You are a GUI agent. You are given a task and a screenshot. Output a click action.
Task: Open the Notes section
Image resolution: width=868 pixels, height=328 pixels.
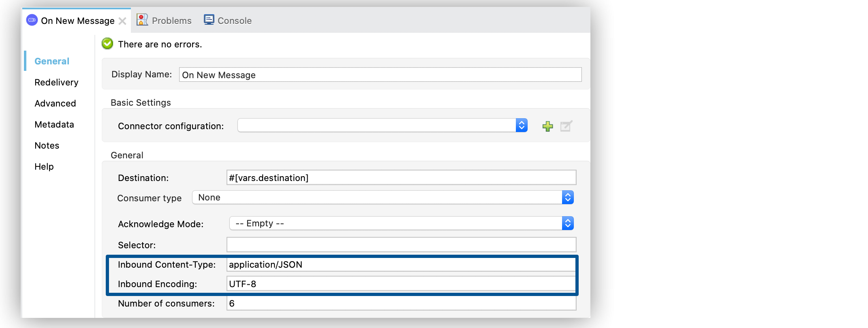(x=47, y=146)
